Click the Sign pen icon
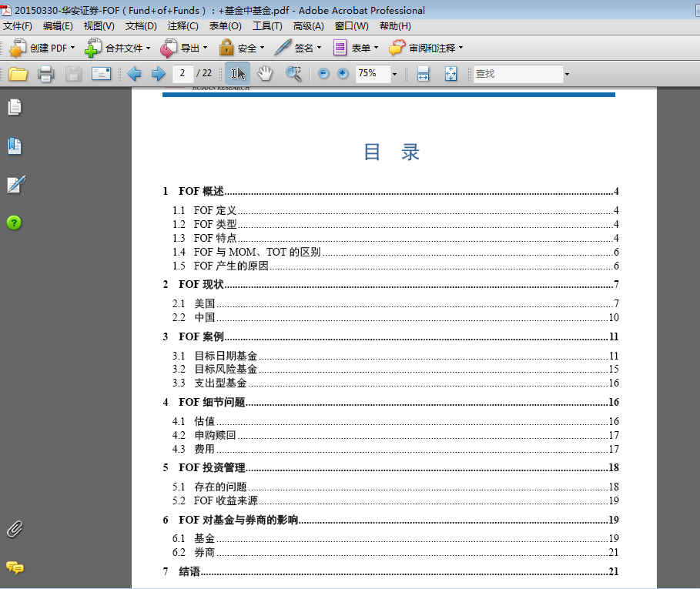 pos(283,47)
